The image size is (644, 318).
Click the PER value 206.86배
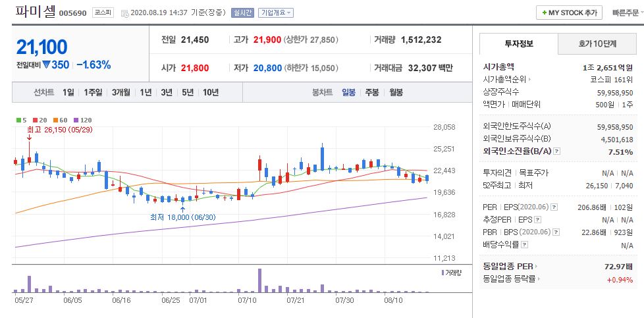pos(592,207)
